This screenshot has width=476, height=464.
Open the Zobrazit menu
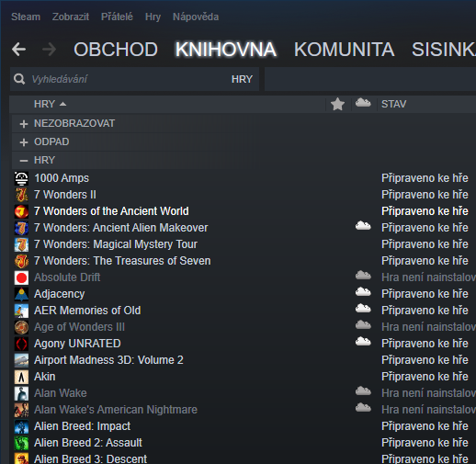[71, 17]
